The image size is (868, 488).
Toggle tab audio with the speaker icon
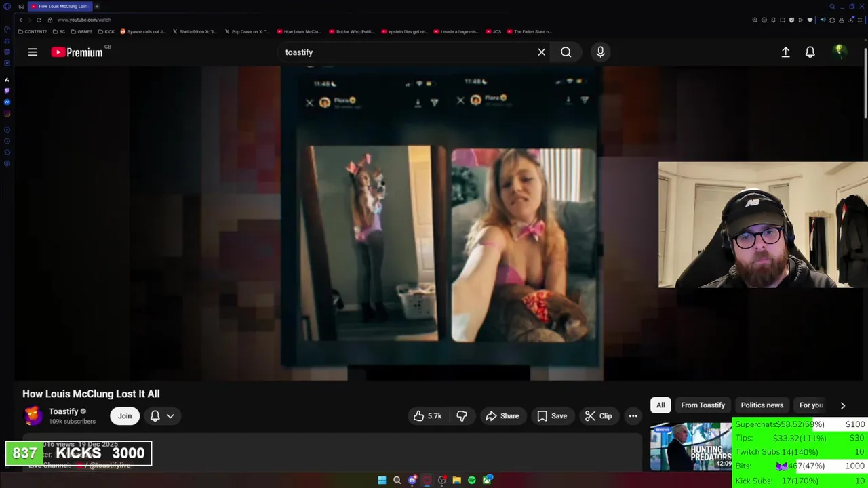pyautogui.click(x=823, y=20)
